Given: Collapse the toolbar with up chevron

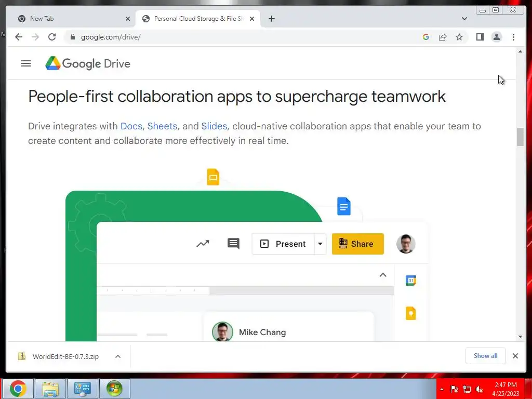Looking at the screenshot, I should click(383, 275).
